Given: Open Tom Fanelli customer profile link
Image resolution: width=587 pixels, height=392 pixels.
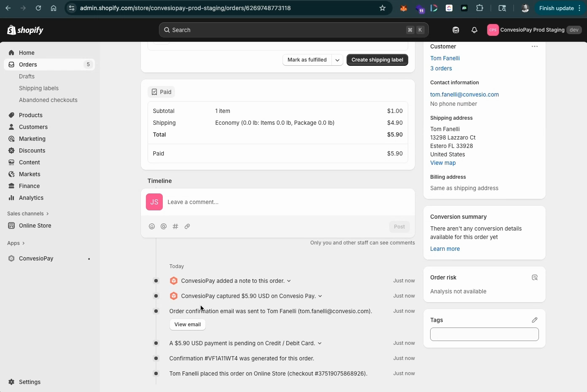Looking at the screenshot, I should coord(445,58).
